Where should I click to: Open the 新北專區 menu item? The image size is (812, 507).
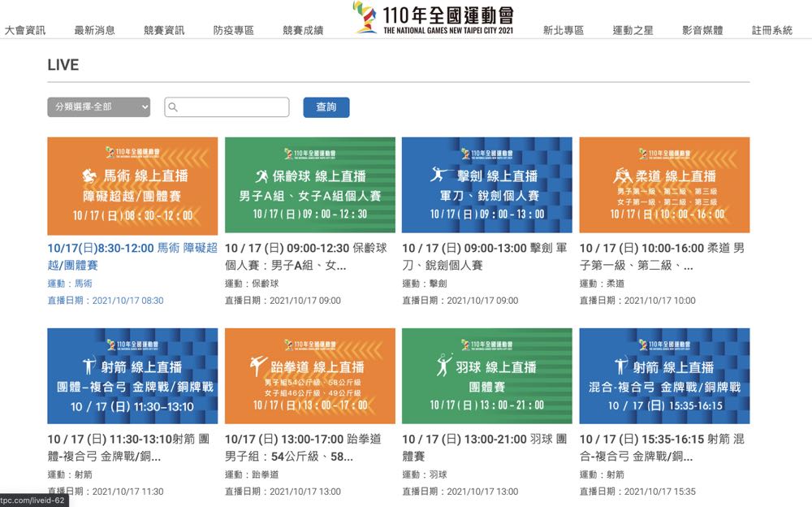pos(564,30)
